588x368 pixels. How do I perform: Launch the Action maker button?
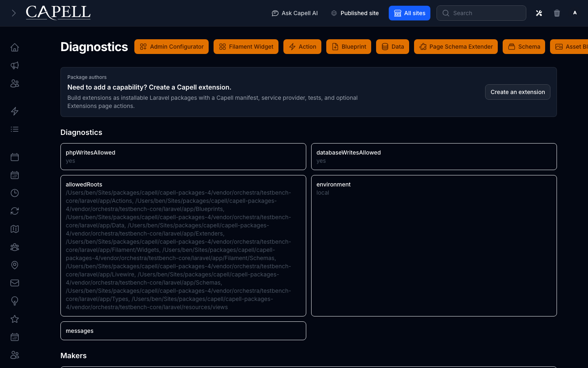[x=302, y=47]
